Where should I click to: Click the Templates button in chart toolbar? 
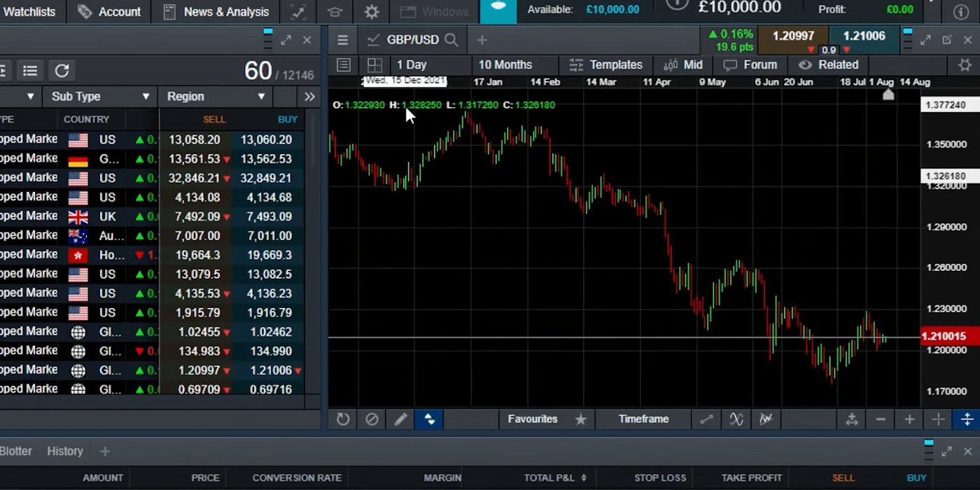coord(606,65)
